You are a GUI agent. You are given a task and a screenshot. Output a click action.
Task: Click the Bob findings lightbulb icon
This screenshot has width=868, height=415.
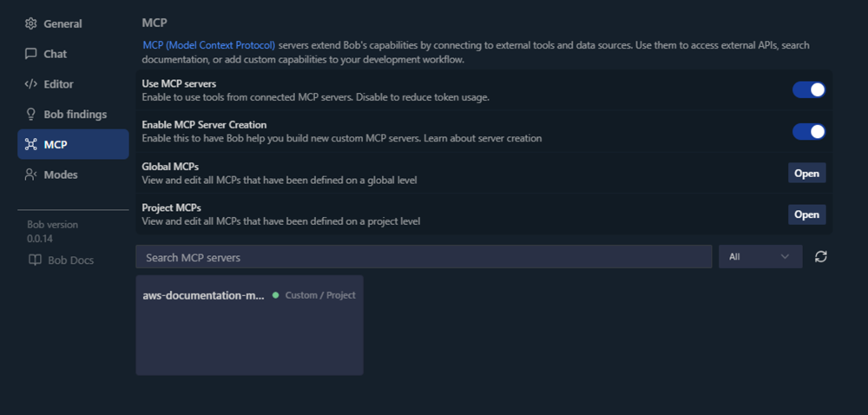(31, 115)
